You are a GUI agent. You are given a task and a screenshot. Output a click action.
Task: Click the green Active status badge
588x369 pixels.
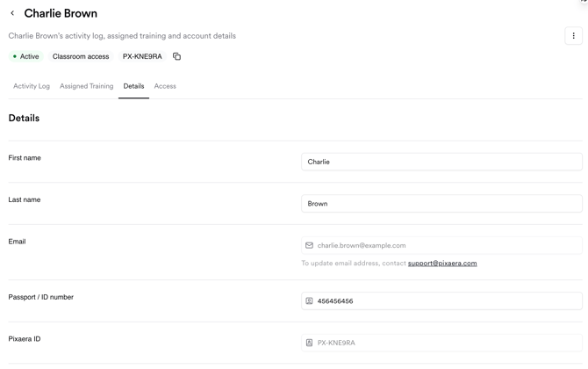click(25, 56)
